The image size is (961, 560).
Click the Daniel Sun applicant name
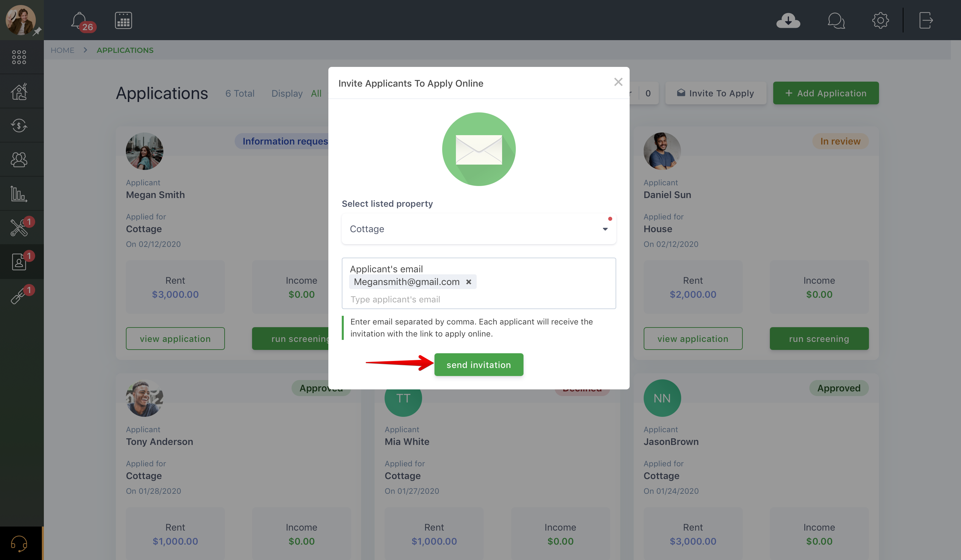pos(667,195)
